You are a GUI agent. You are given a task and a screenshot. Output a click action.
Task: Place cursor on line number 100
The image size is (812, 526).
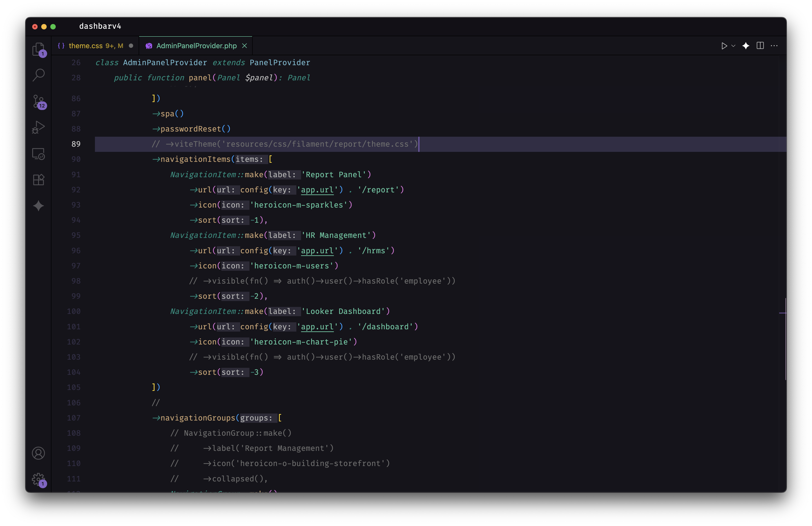click(74, 311)
